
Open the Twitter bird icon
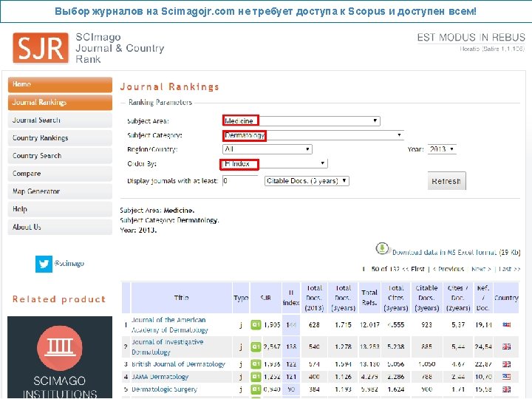pyautogui.click(x=44, y=264)
